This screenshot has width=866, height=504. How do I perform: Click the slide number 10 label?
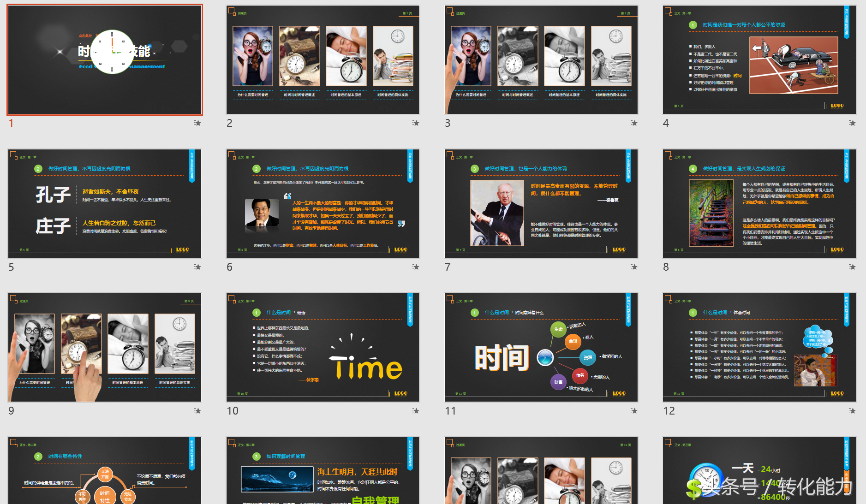coord(233,411)
